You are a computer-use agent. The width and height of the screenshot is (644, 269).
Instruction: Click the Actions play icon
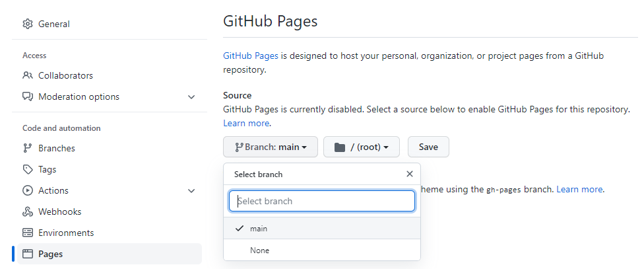pyautogui.click(x=28, y=190)
